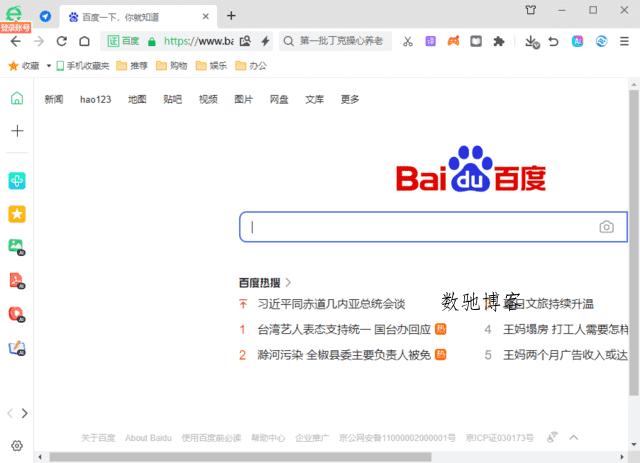Click the green lock security icon

click(x=152, y=41)
